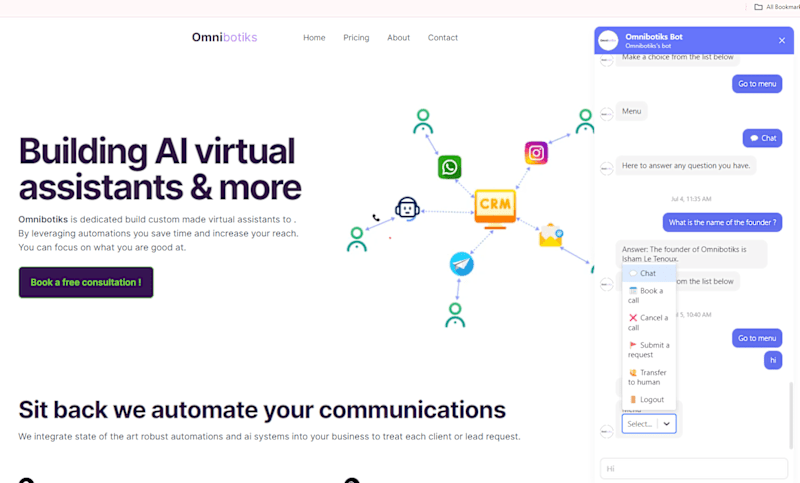Choose Logout from the dropdown list
800x483 pixels.
(x=649, y=400)
